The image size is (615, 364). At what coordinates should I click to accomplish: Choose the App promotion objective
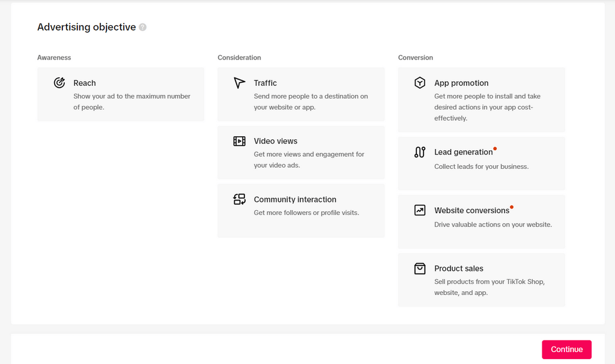point(482,100)
